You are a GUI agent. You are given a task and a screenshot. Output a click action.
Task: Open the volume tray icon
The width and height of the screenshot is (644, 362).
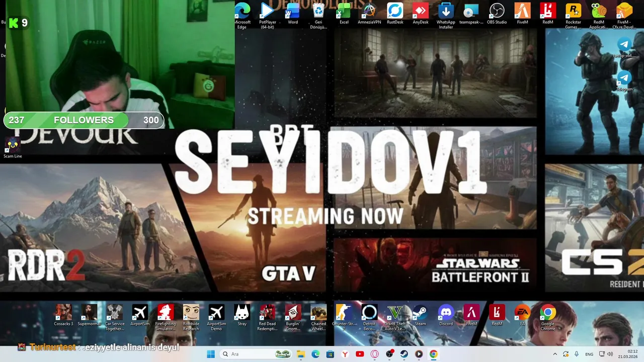(610, 354)
